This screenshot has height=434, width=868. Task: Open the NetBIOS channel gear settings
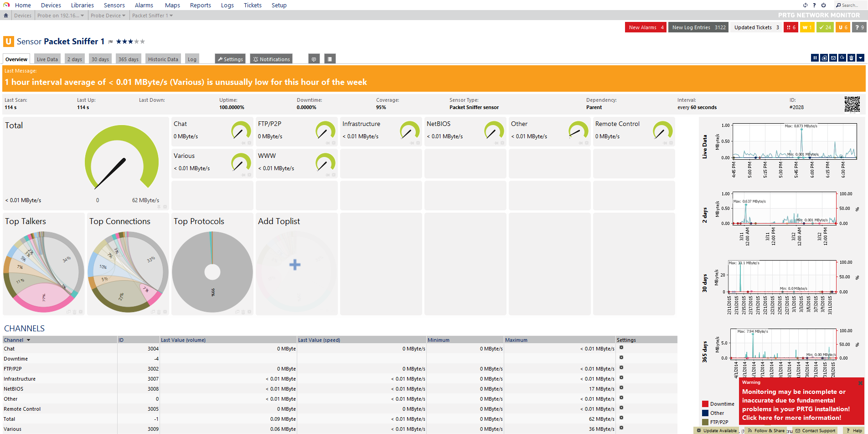point(621,388)
